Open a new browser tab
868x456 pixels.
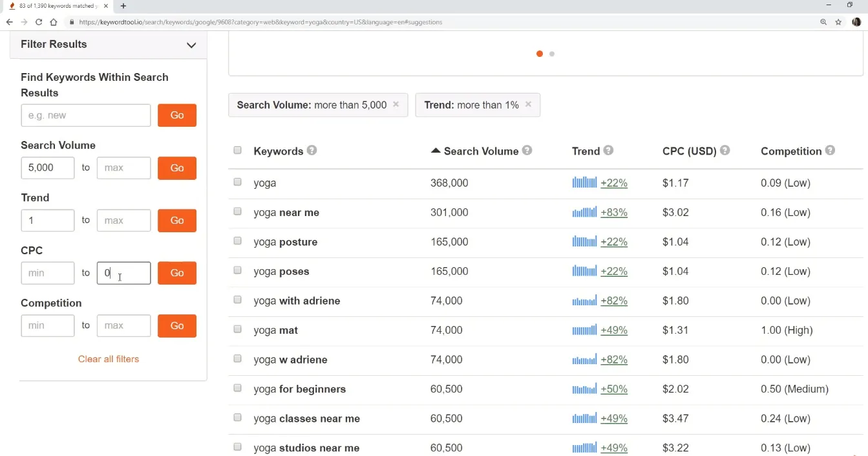123,6
